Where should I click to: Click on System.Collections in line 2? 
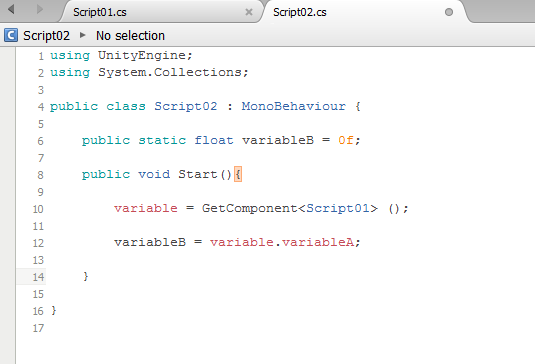tap(170, 72)
